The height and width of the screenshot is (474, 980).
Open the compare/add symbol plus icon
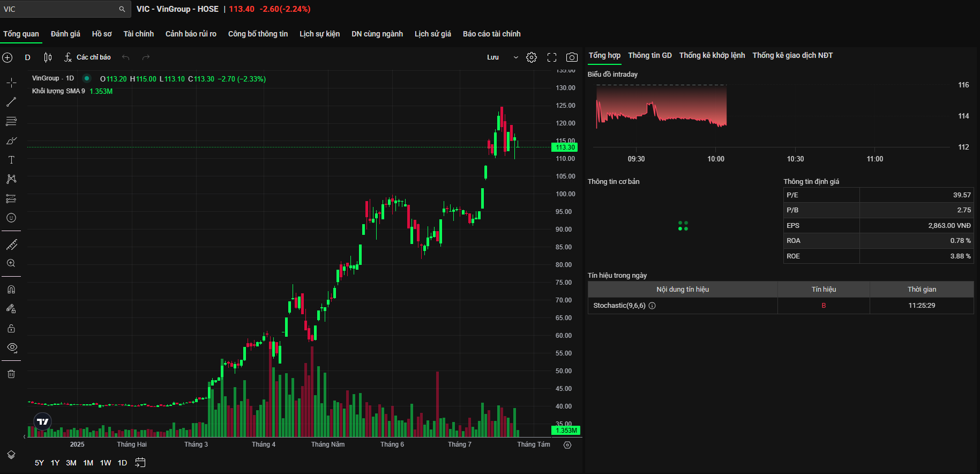(8, 57)
